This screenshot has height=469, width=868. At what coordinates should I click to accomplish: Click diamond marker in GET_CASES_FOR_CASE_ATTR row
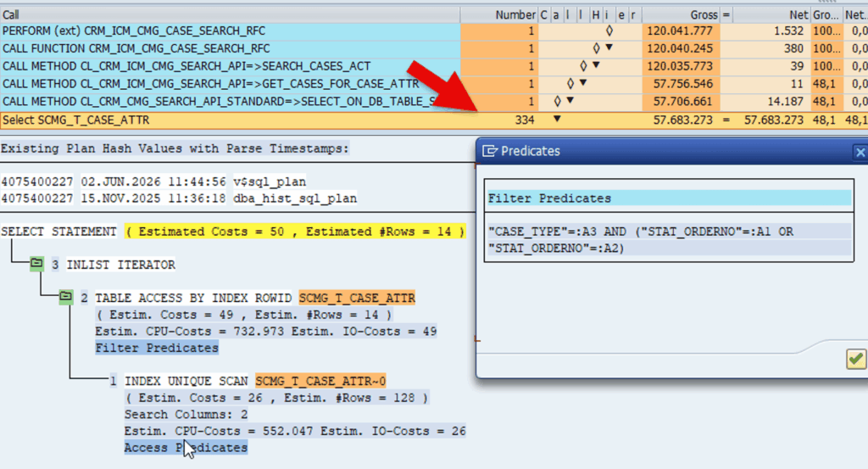tap(570, 84)
